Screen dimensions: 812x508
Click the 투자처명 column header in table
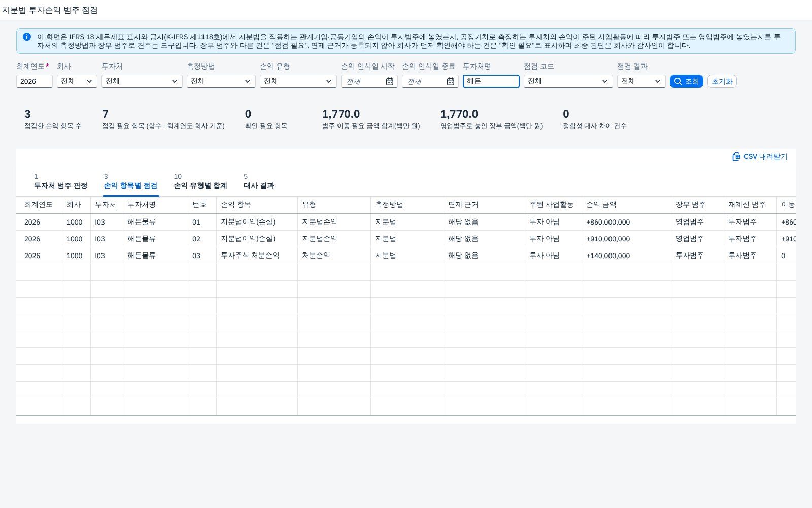[x=155, y=205]
